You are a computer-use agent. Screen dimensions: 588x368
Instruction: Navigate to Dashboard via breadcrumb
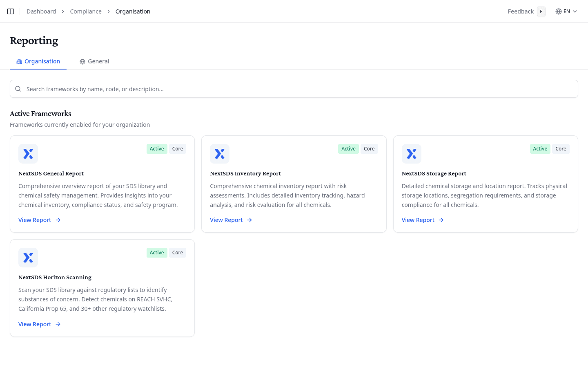click(41, 11)
